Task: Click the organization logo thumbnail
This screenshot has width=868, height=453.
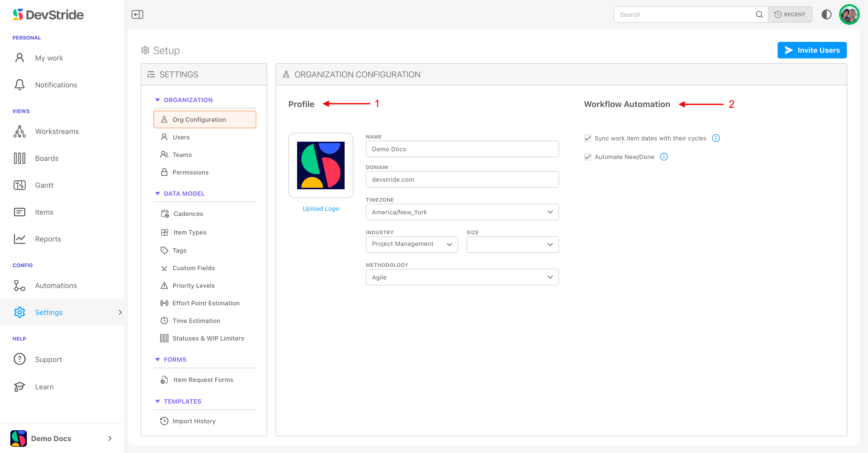Action: click(320, 165)
